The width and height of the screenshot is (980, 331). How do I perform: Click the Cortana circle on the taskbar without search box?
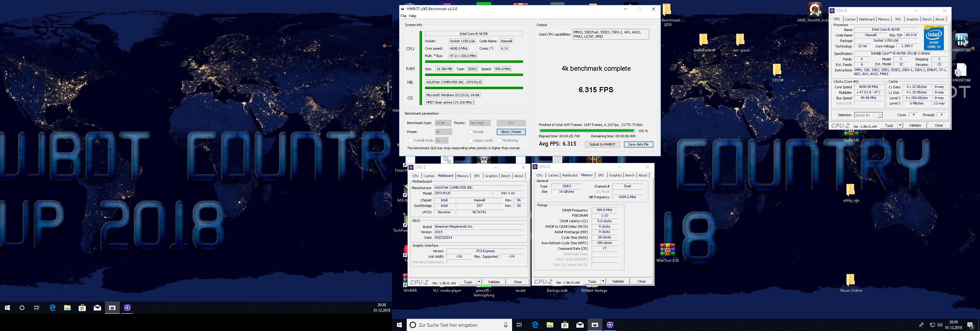[22, 308]
